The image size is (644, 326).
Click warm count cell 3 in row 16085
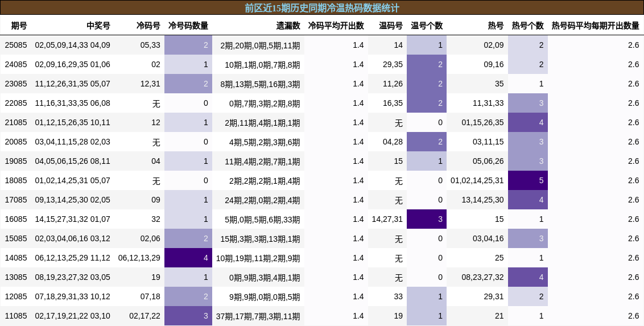(x=427, y=219)
